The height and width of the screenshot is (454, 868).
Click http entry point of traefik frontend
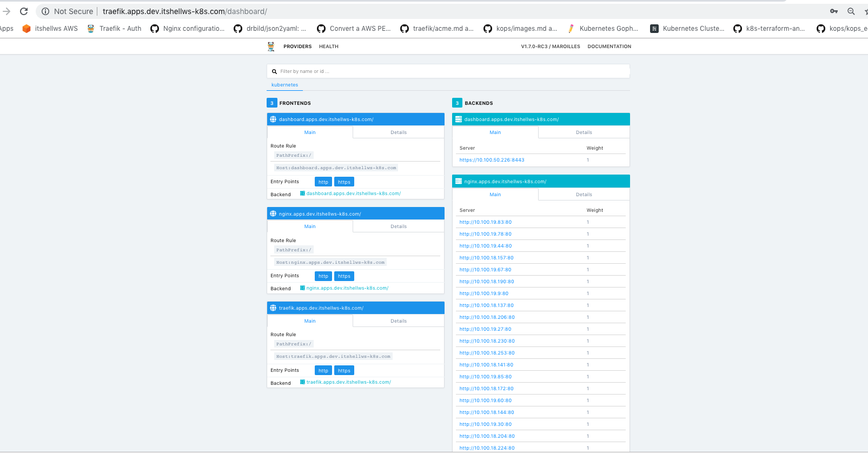[x=323, y=371]
